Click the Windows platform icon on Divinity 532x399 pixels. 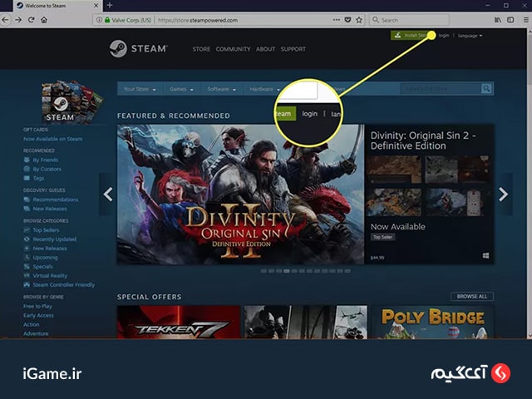point(485,255)
